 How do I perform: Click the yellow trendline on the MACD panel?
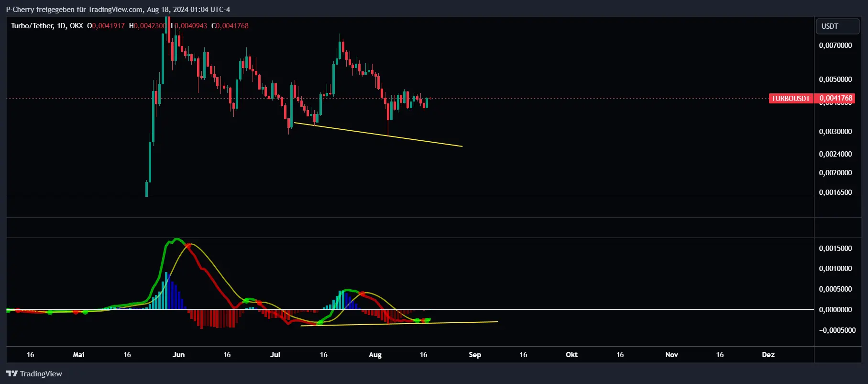click(x=399, y=324)
